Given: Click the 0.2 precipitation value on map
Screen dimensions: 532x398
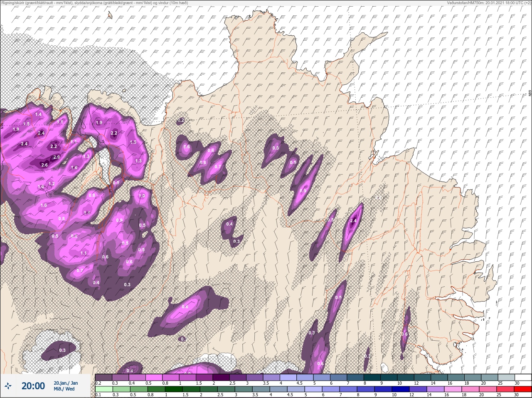Looking at the screenshot, I should [x=181, y=120].
